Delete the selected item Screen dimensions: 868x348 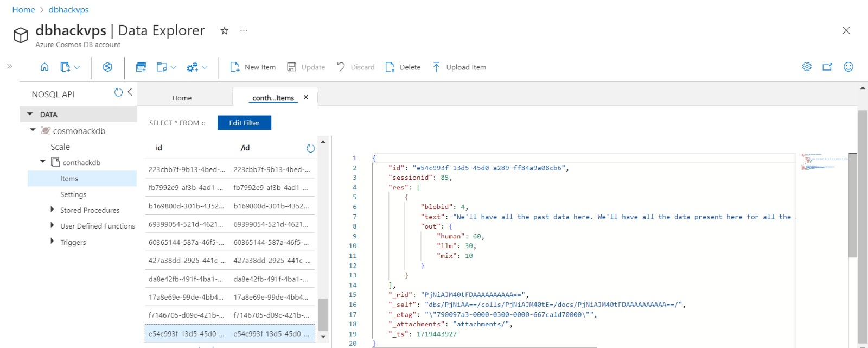click(x=403, y=67)
